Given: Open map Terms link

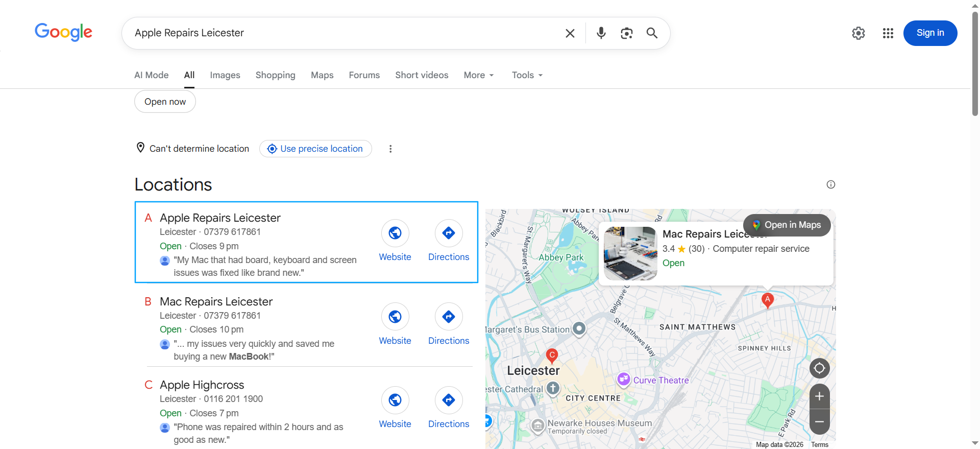Looking at the screenshot, I should [x=820, y=445].
